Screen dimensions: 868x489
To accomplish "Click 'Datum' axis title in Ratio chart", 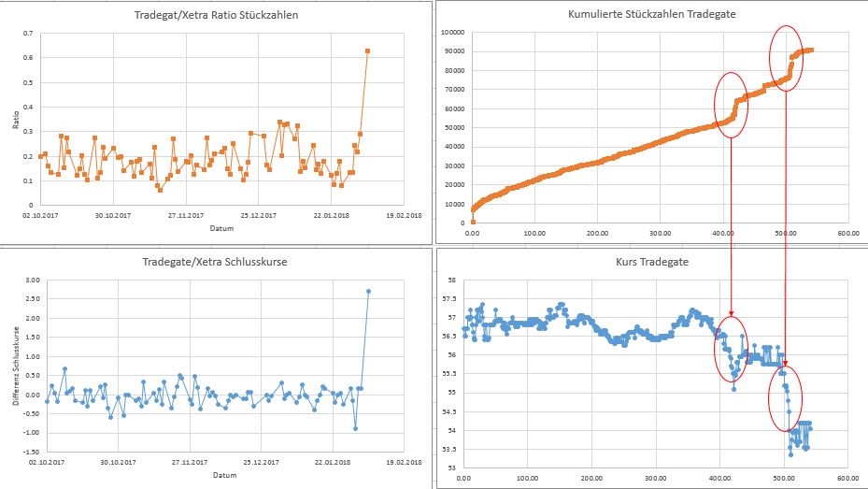I will coord(221,228).
